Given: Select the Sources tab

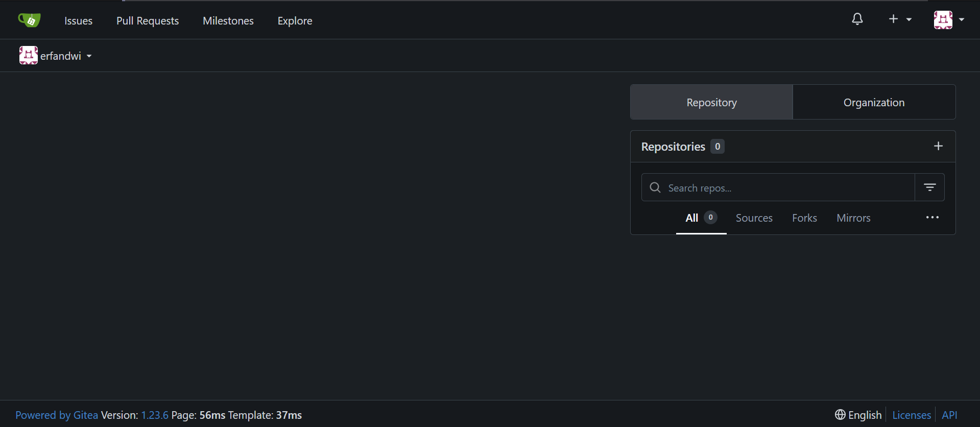Looking at the screenshot, I should pos(754,218).
